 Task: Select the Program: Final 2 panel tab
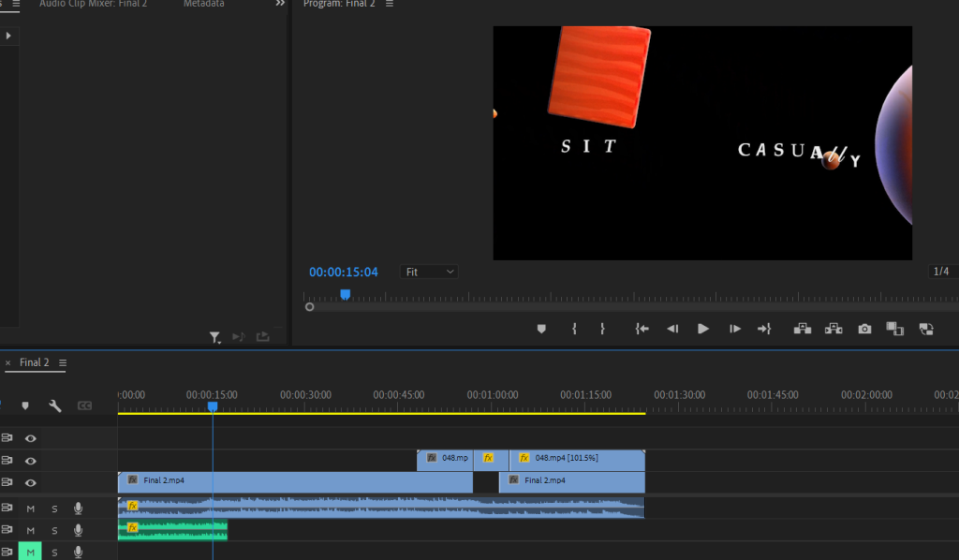[x=339, y=4]
